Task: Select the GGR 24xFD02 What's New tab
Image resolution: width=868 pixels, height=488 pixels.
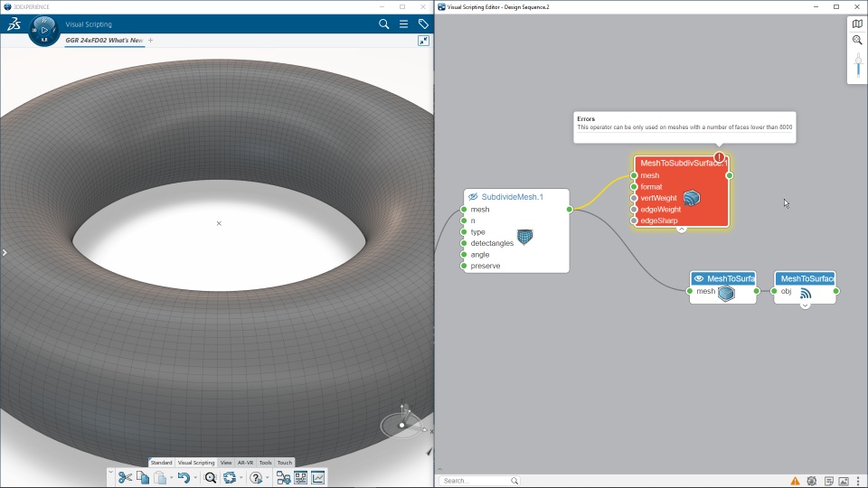Action: (x=104, y=40)
